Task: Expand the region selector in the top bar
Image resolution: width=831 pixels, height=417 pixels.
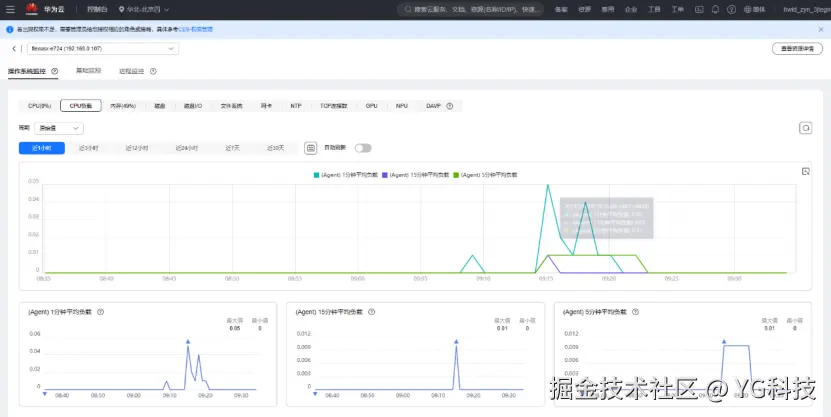Action: (144, 10)
